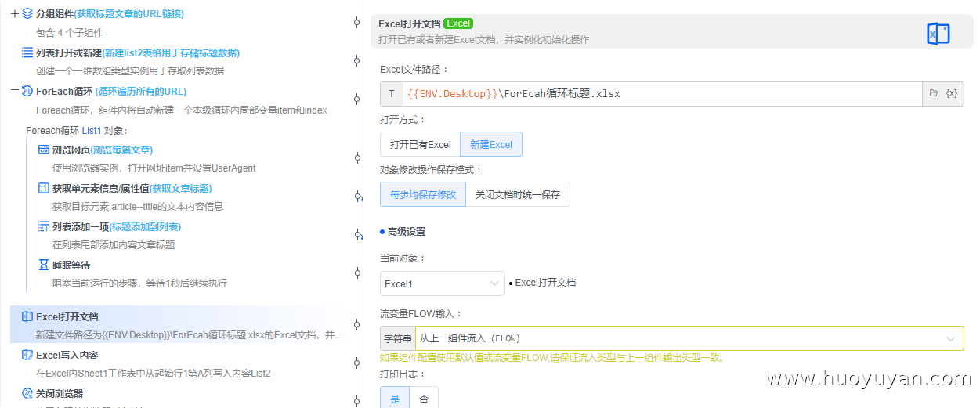This screenshot has height=408, width=980.
Task: Click the 关闭浏览器 step icon
Action: point(27,393)
